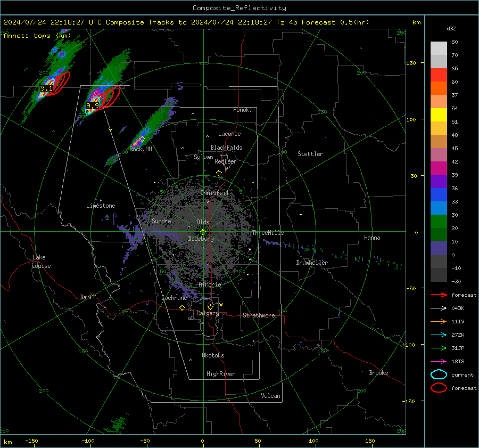This screenshot has height=448, width=479.
Task: Click the Cochrane label
Action: (x=174, y=298)
